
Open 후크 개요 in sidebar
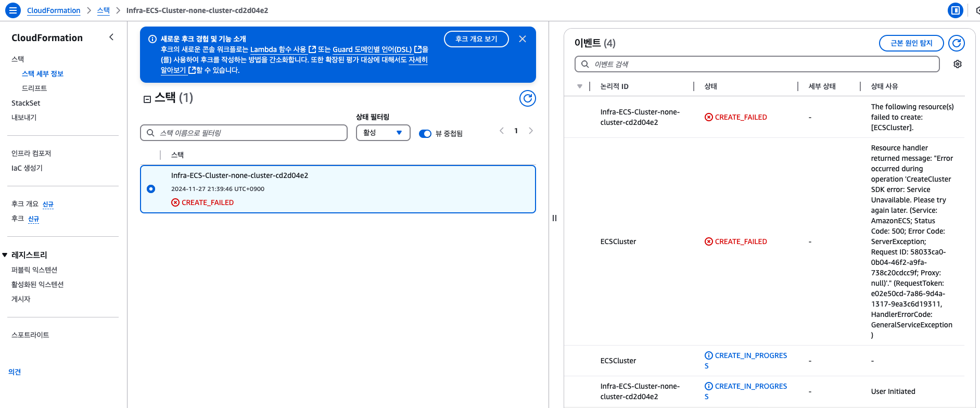(25, 204)
